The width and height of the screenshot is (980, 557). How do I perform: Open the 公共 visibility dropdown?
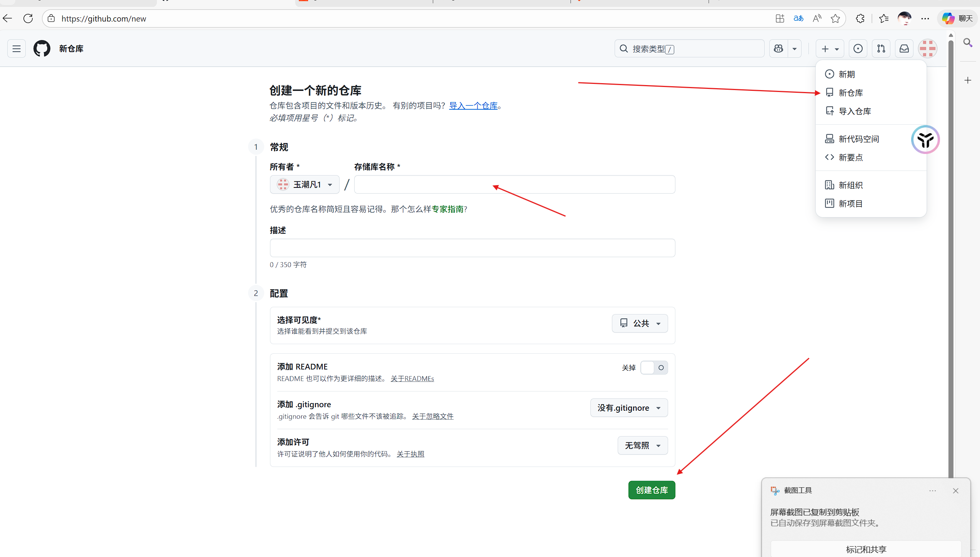[x=640, y=323]
